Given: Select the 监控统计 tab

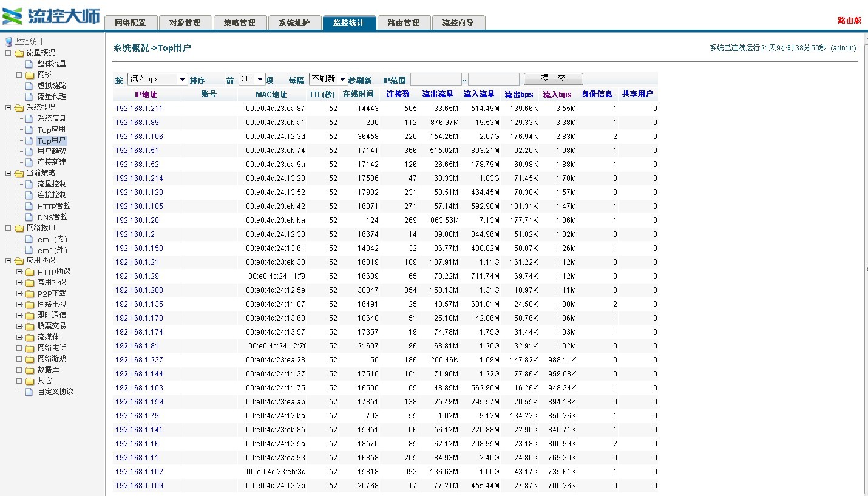Looking at the screenshot, I should [349, 22].
